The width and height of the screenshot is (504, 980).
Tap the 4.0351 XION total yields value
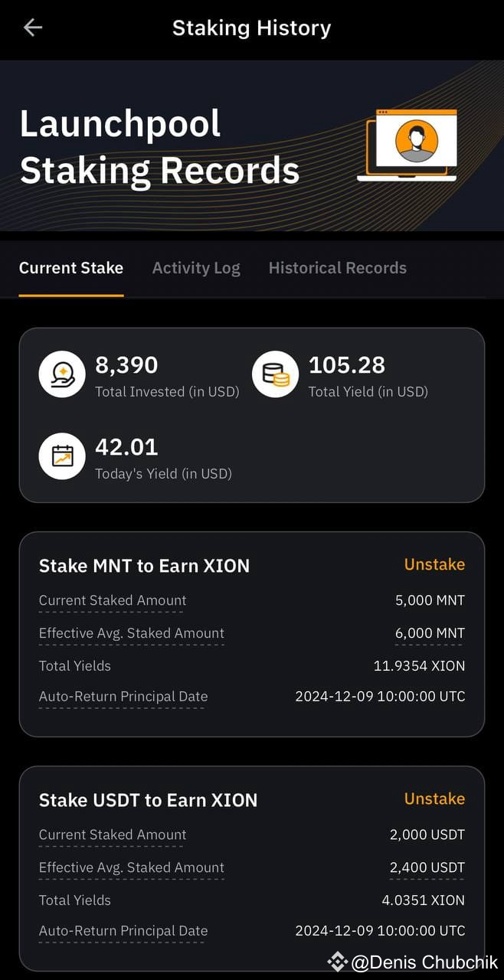pos(422,900)
